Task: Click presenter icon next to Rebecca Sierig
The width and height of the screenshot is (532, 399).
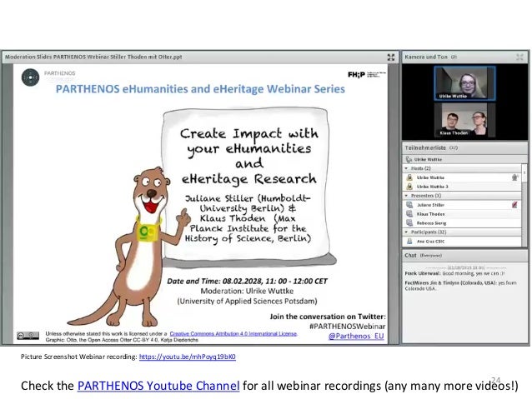Action: click(409, 223)
